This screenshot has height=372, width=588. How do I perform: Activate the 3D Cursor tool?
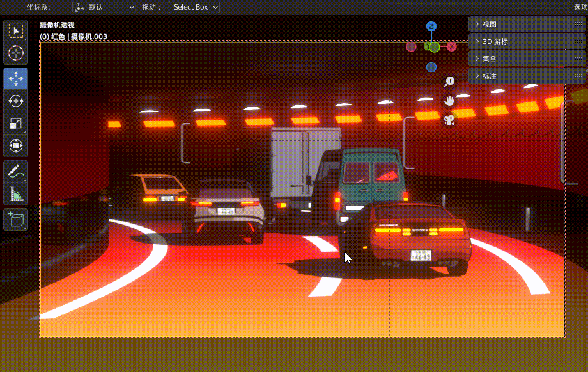(x=16, y=53)
